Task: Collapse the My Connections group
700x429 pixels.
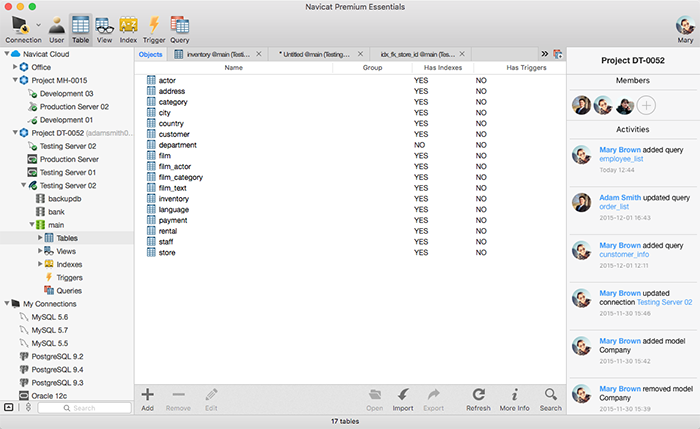Action: 7,304
